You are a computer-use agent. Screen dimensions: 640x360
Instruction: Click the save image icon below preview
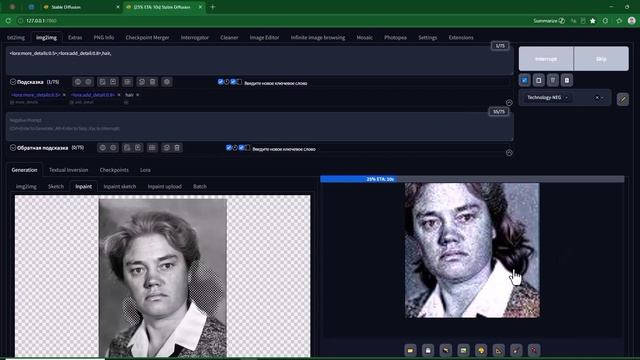tap(428, 350)
